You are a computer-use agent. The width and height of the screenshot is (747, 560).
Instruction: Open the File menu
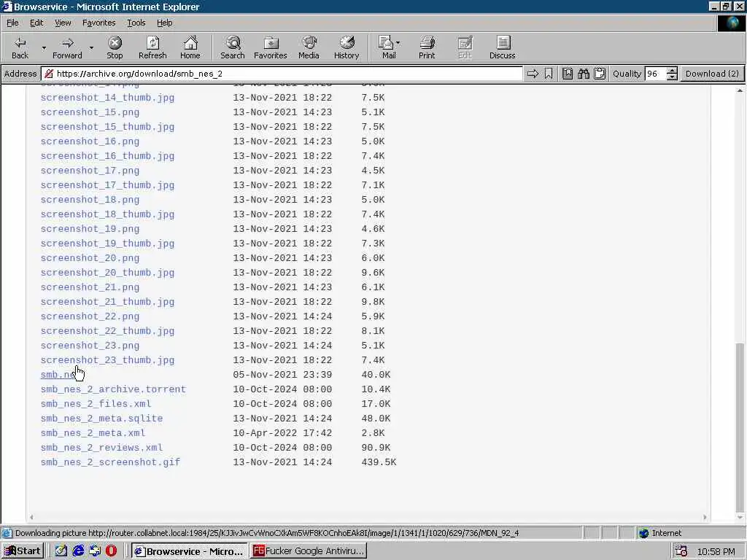pyautogui.click(x=12, y=23)
